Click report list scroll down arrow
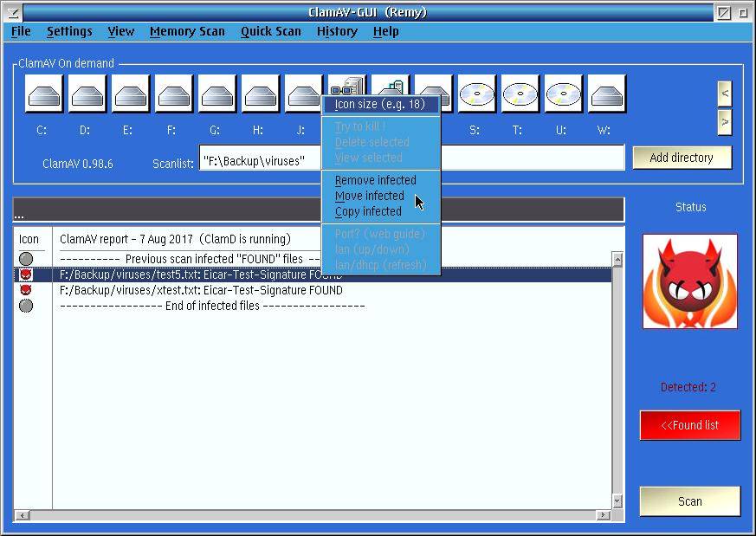Viewport: 756px width, 536px height. click(617, 500)
